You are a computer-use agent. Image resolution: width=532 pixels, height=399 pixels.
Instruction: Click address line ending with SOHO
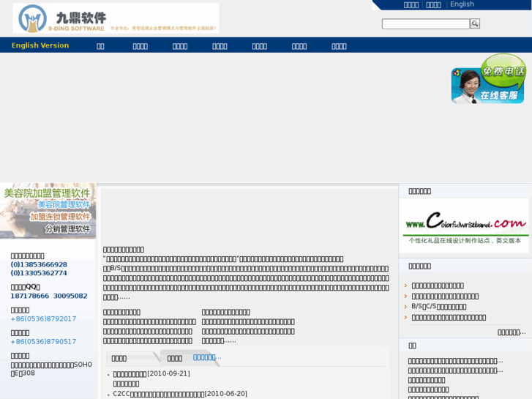(51, 365)
